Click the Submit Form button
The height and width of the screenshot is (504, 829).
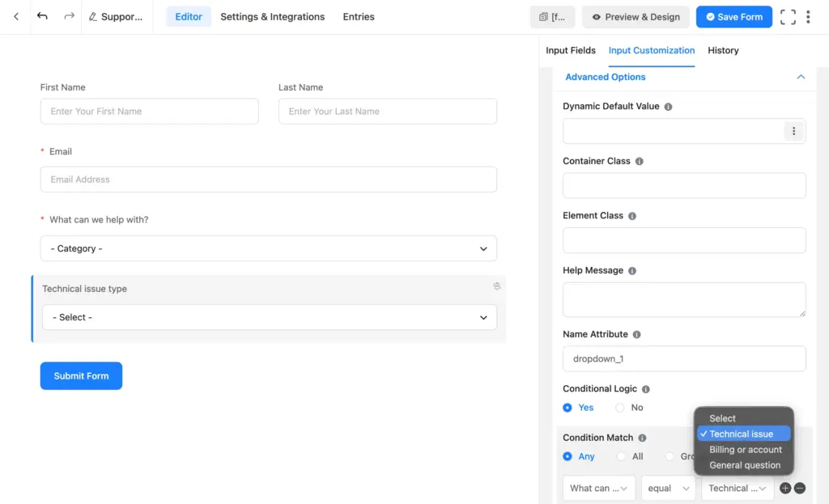click(81, 376)
